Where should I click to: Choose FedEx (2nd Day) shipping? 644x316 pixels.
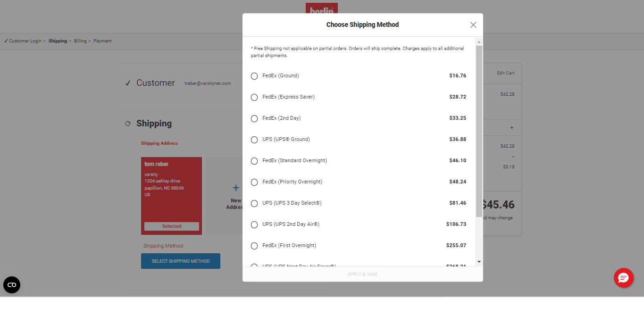[254, 118]
